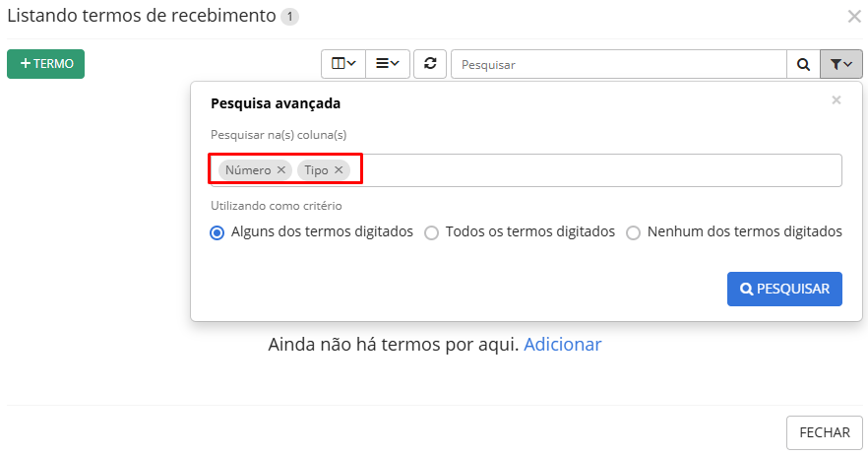Select Nenhum dos termos digitados option

(634, 232)
